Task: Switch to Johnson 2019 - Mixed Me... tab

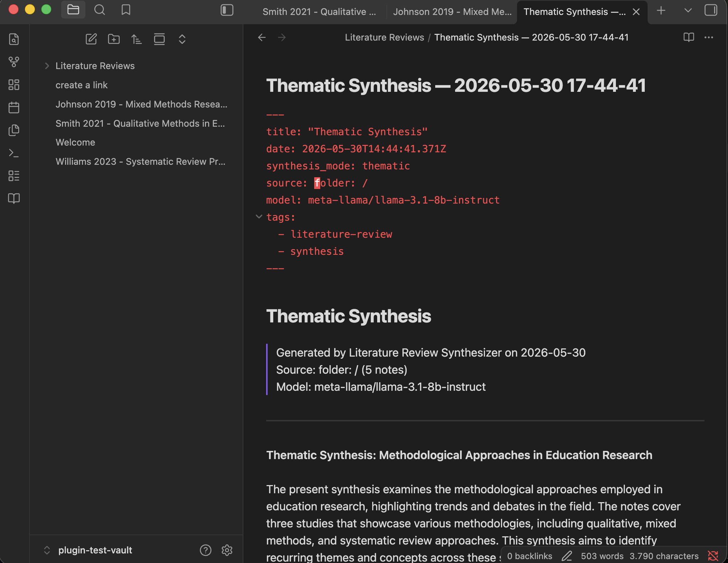Action: point(452,12)
